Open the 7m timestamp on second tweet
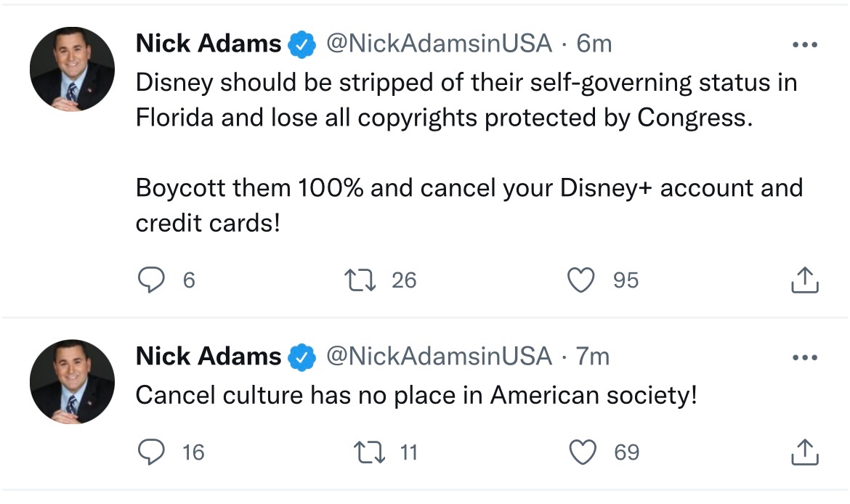Image resolution: width=850 pixels, height=504 pixels. 593,357
